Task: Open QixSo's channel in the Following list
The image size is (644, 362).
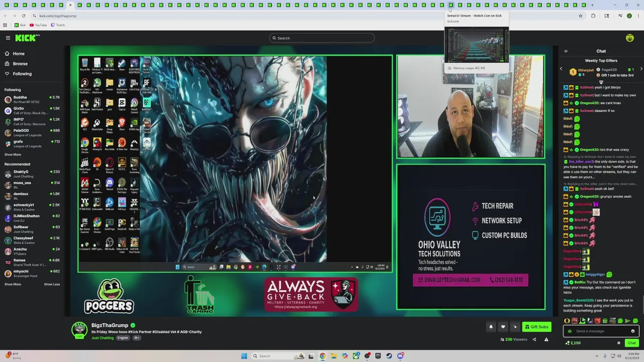Action: coord(32,111)
